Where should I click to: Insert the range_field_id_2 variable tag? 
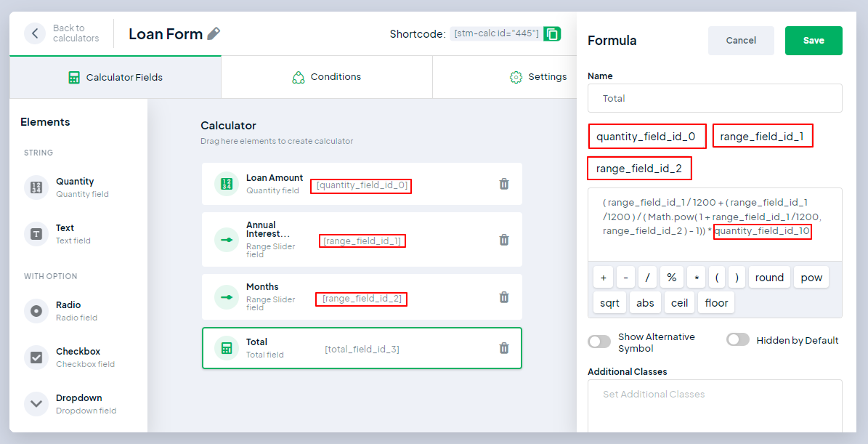tap(638, 169)
